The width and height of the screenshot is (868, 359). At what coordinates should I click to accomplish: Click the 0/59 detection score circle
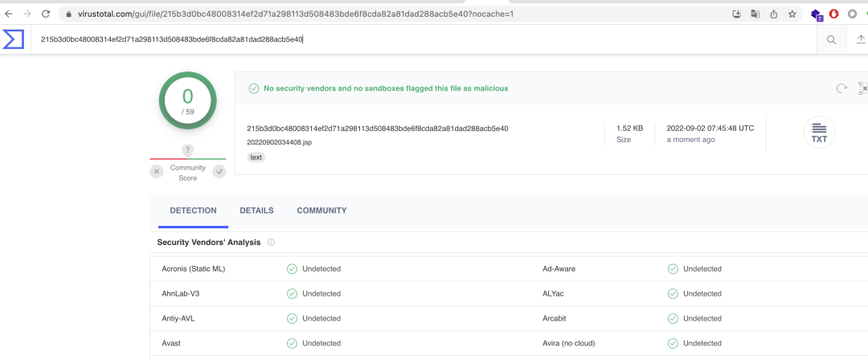coord(187,100)
